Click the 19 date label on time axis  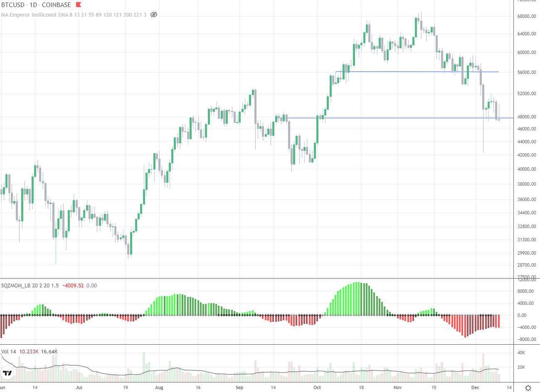pos(126,388)
